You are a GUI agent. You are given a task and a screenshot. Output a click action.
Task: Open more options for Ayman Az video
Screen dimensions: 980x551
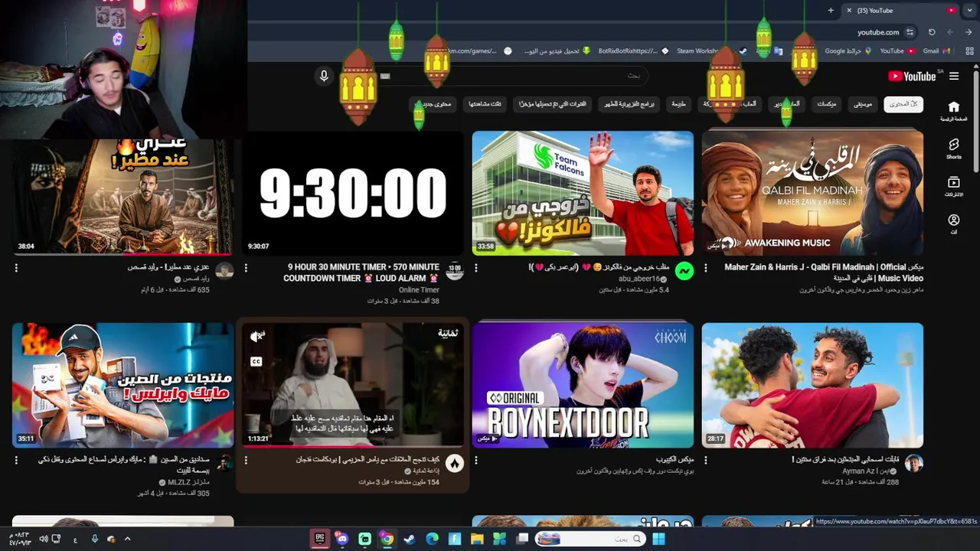(x=706, y=460)
